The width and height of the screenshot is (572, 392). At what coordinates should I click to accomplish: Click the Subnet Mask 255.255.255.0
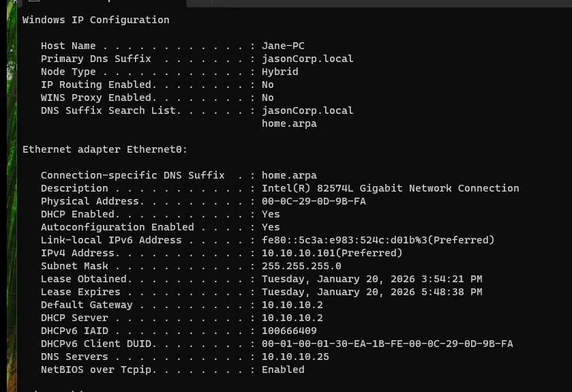[301, 266]
